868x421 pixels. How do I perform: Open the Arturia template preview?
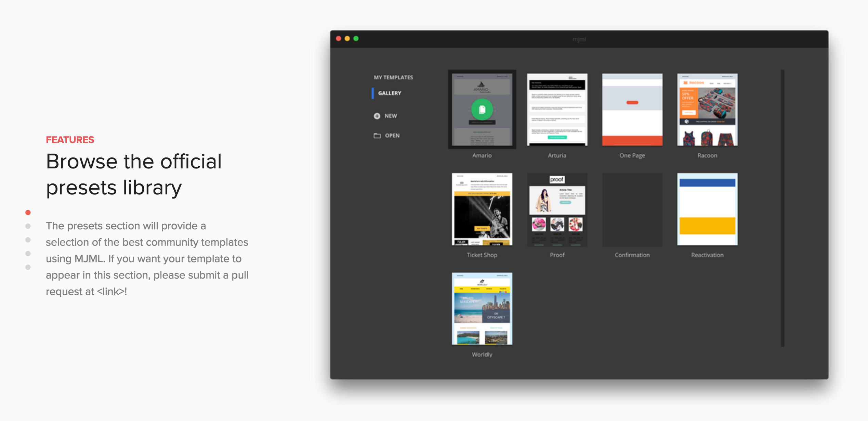[x=557, y=109]
